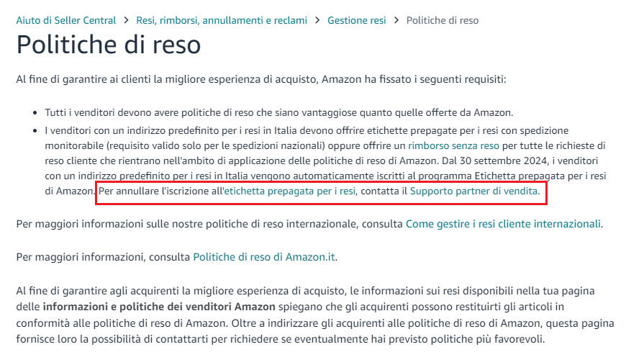Contact Supporto partner di vendita via link
This screenshot has width=644, height=352.
pyautogui.click(x=473, y=191)
